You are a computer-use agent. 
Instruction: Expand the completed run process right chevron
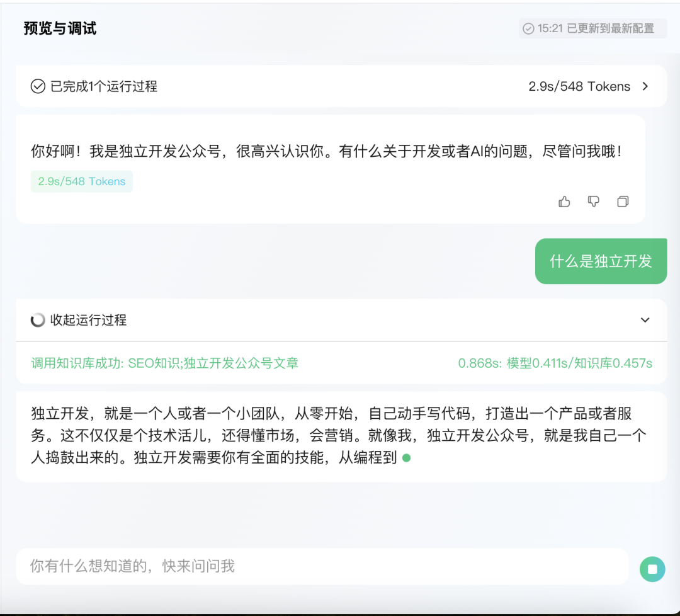645,86
